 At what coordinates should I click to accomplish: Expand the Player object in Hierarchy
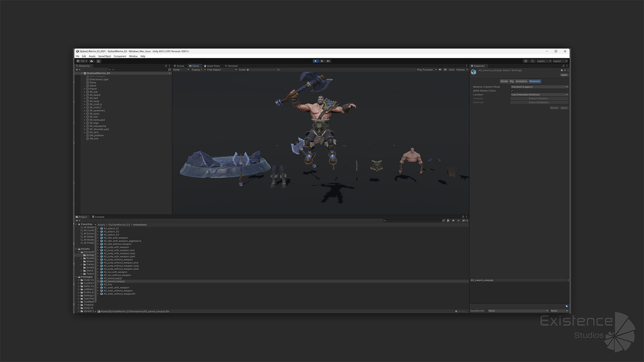coord(85,89)
